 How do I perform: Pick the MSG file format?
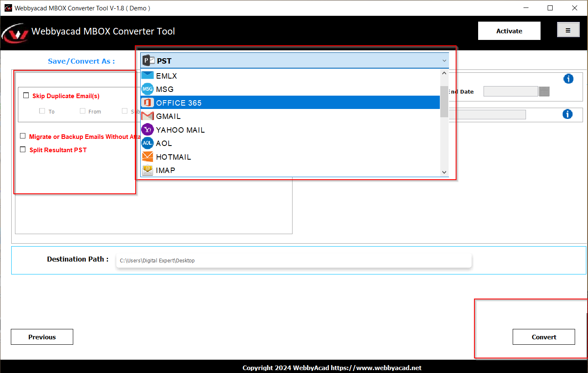pos(164,89)
